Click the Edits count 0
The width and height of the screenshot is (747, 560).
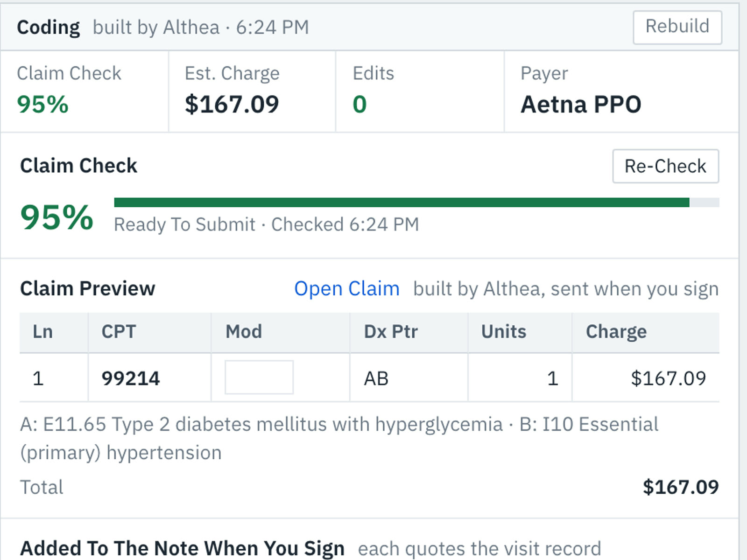point(359,104)
